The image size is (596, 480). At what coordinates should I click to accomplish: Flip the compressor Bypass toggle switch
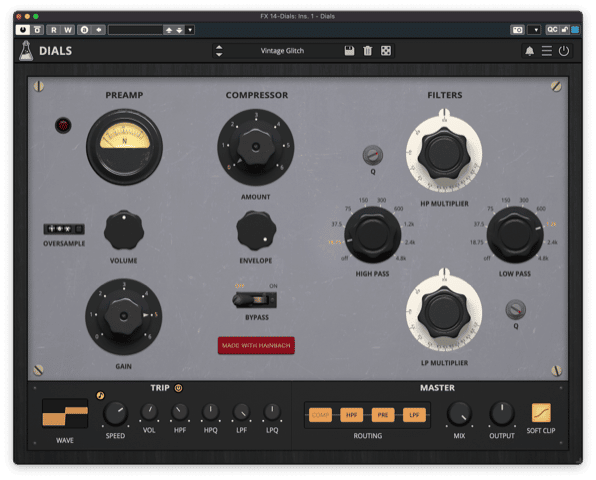click(x=255, y=300)
